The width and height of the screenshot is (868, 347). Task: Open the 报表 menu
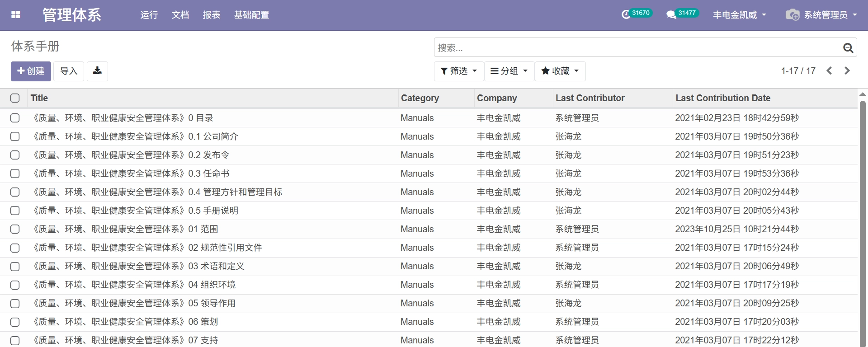tap(212, 15)
